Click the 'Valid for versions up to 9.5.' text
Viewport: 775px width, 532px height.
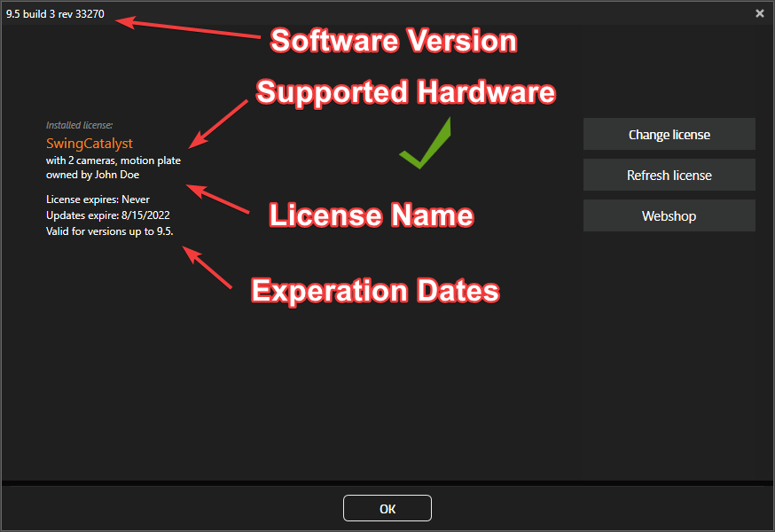tap(110, 231)
